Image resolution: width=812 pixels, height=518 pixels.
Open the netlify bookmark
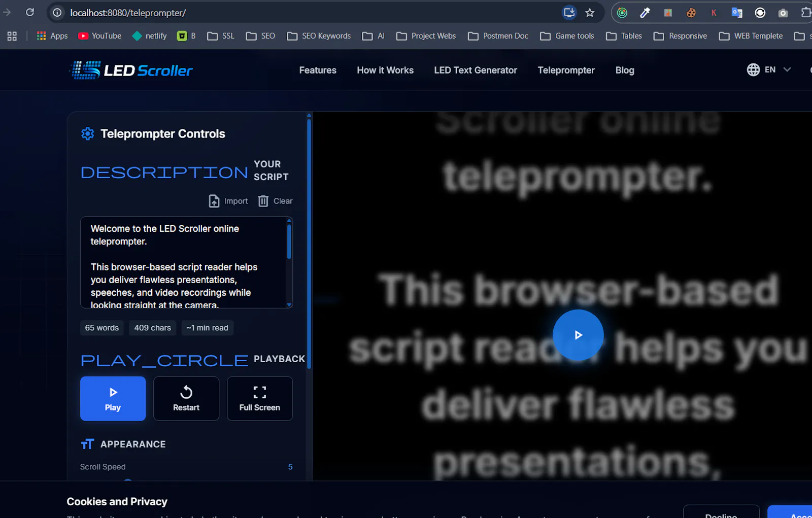tap(149, 36)
